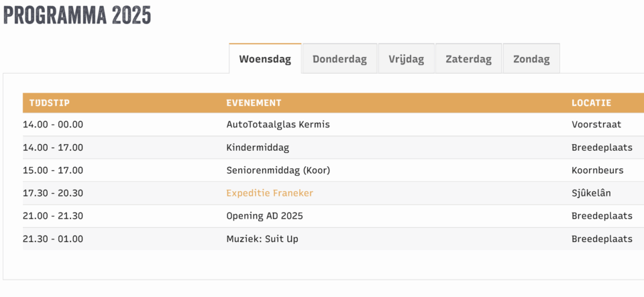Click the Sjûkelân location cell
The width and height of the screenshot is (644, 297).
591,193
